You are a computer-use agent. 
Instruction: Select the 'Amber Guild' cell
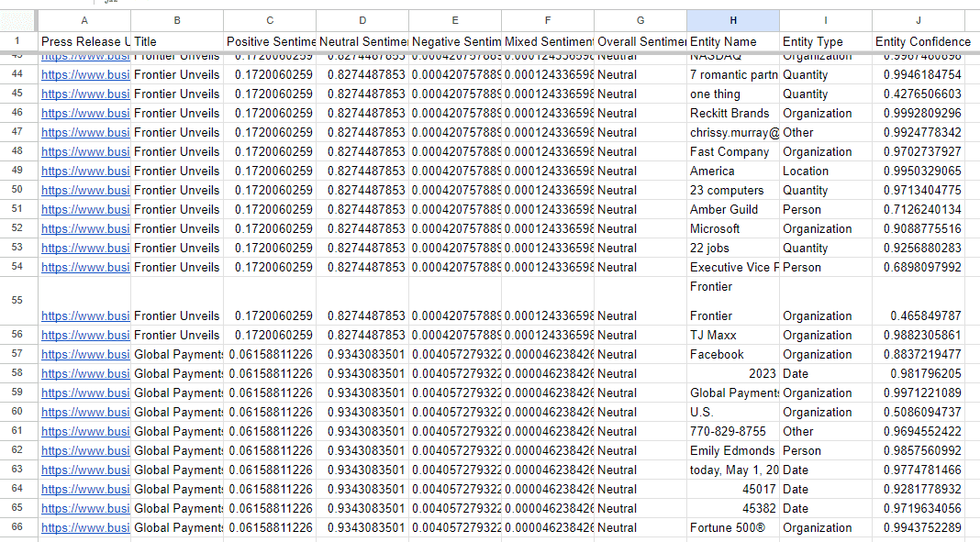click(x=733, y=210)
